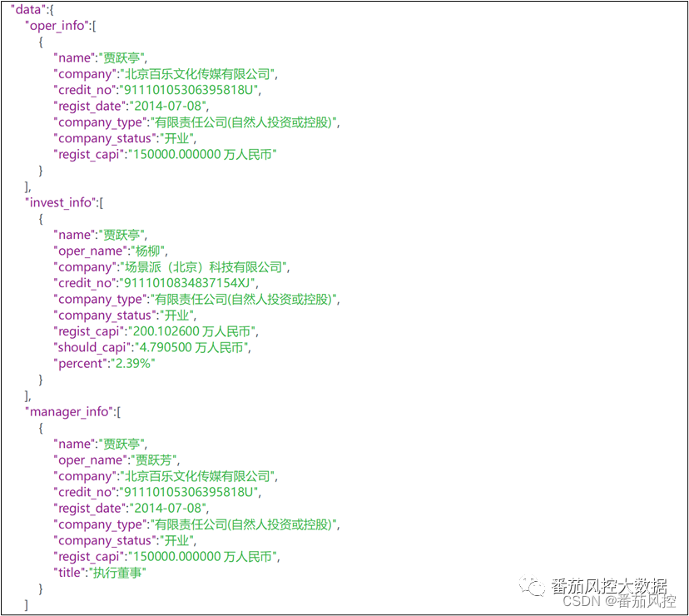Viewport: 689px width, 616px height.
Task: Click the company_type line inside oper_info
Action: click(x=196, y=122)
